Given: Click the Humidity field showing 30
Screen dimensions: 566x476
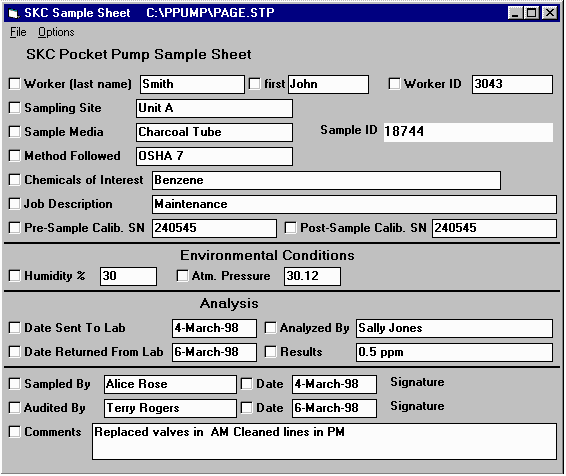Looking at the screenshot, I should point(128,276).
